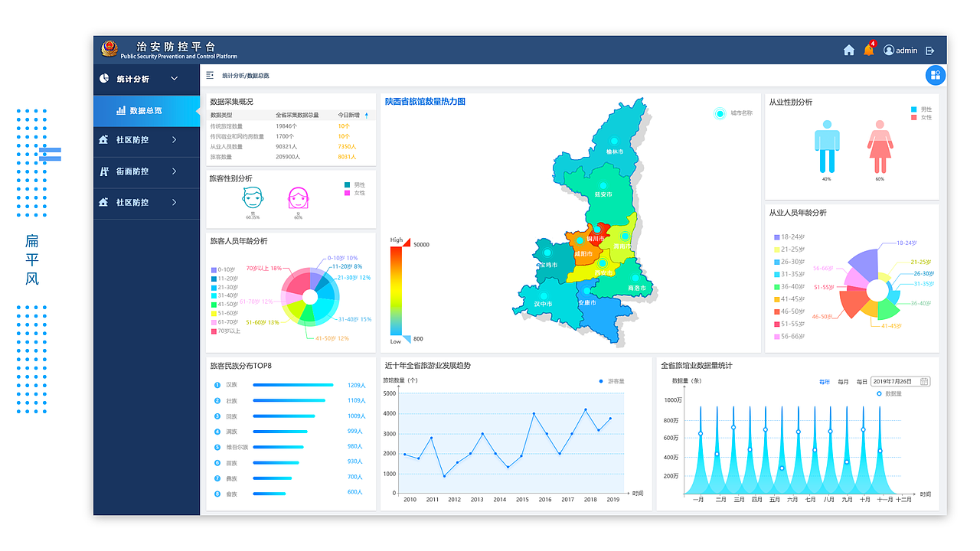Toggle the 游客量 legend on the trend chart
This screenshot has width=980, height=551.
point(612,381)
